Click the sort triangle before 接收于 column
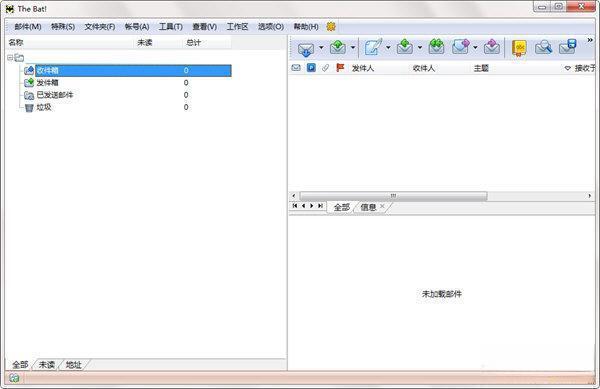The height and width of the screenshot is (389, 600). click(567, 68)
